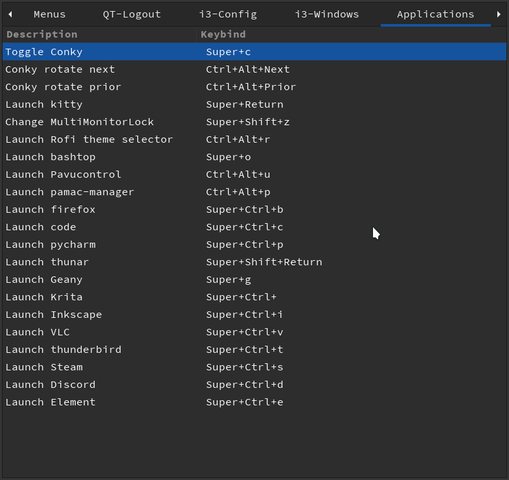This screenshot has height=480, width=509.
Task: Select Launch Rofi theme selector row
Action: [254, 139]
